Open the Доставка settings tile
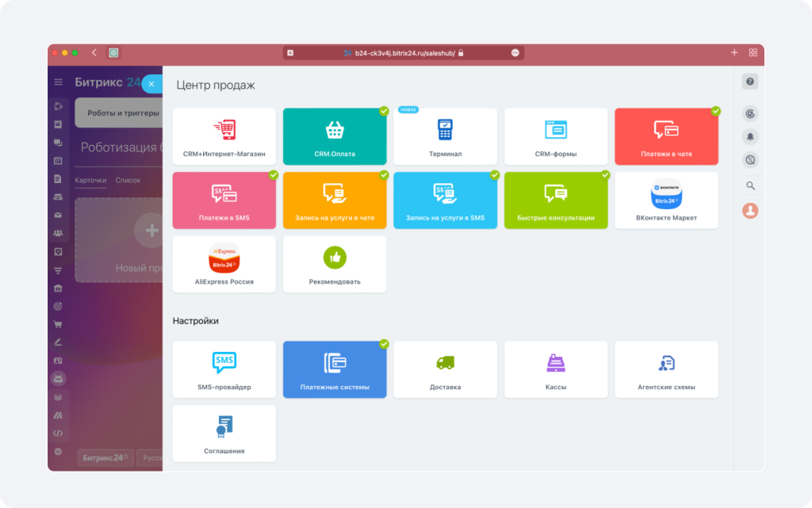 point(446,369)
